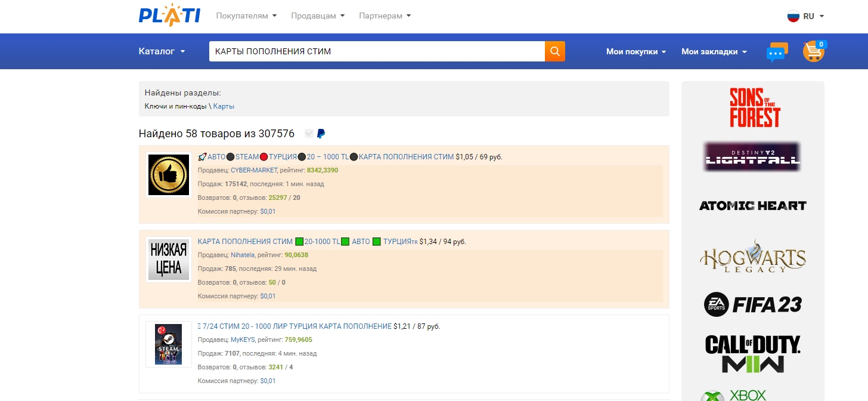Open the Hogwarts Legacy banner
The image size is (868, 401).
[752, 255]
